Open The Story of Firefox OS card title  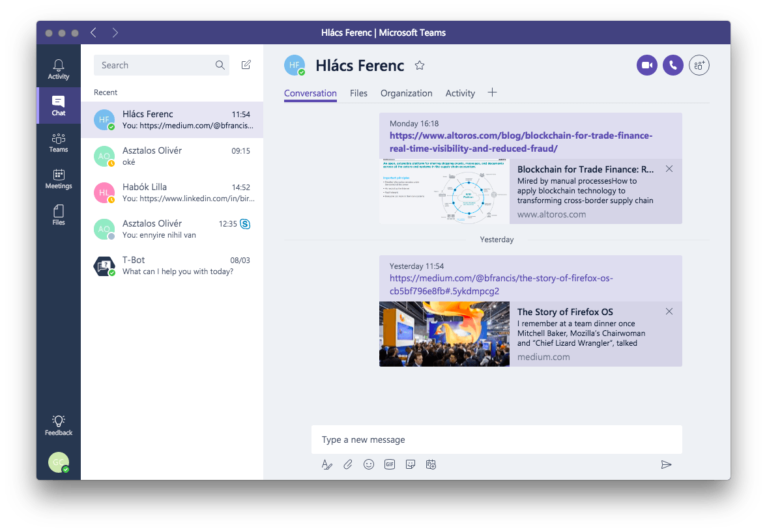tap(565, 312)
